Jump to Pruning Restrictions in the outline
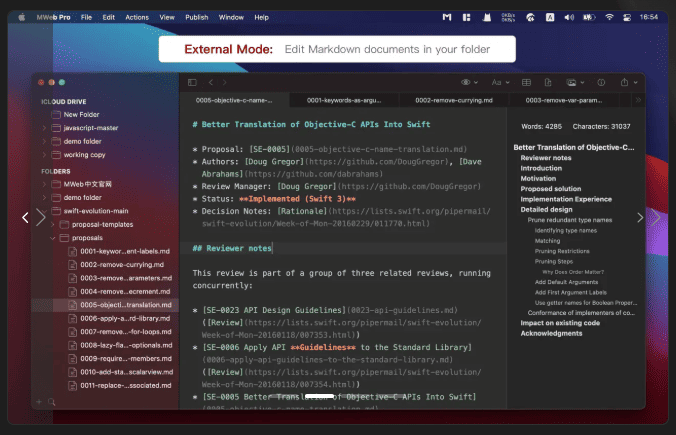676x435 pixels. (562, 251)
